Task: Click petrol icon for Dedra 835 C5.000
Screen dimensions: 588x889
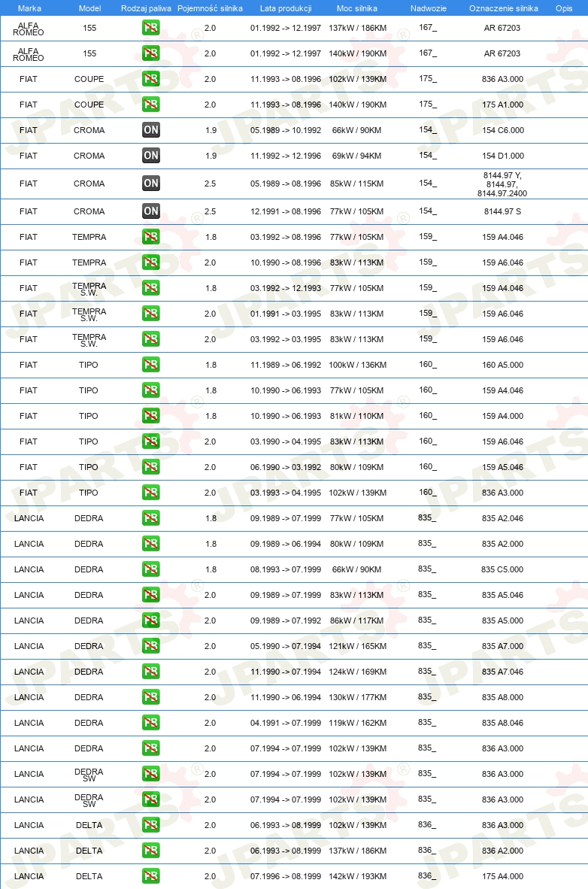Action: coord(151,569)
